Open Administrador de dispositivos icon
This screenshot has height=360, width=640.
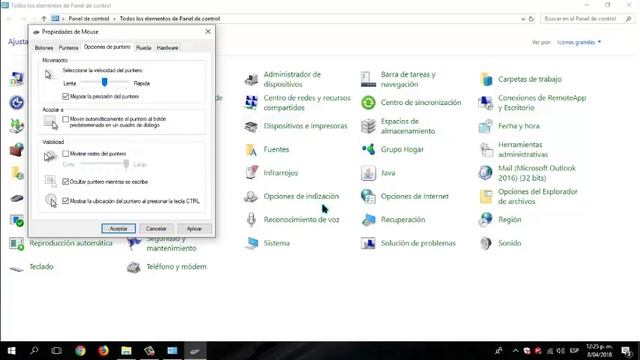point(251,79)
